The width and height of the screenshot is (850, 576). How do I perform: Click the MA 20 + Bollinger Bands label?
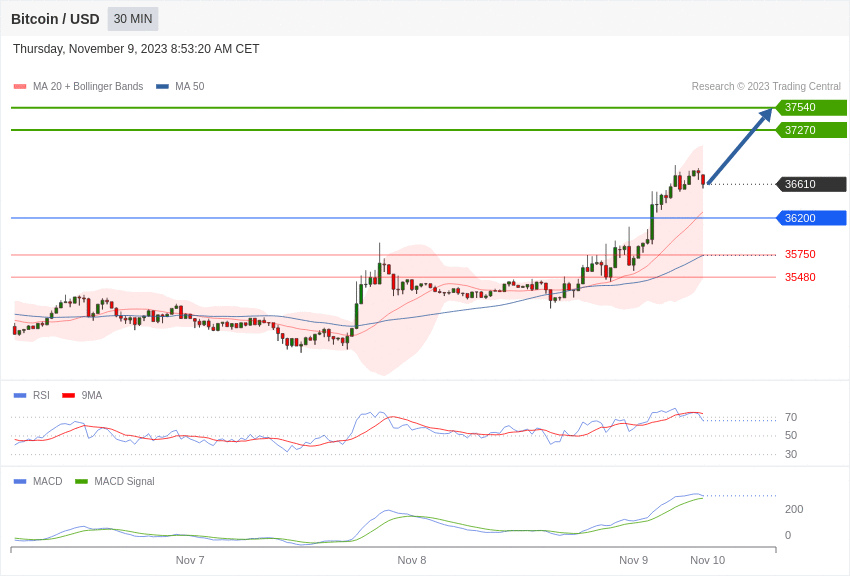88,86
